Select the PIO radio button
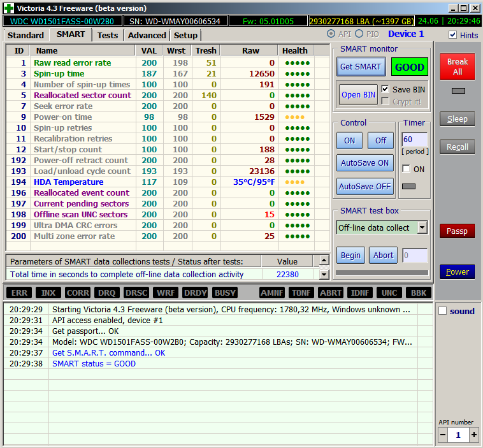The image size is (483, 448). point(359,34)
